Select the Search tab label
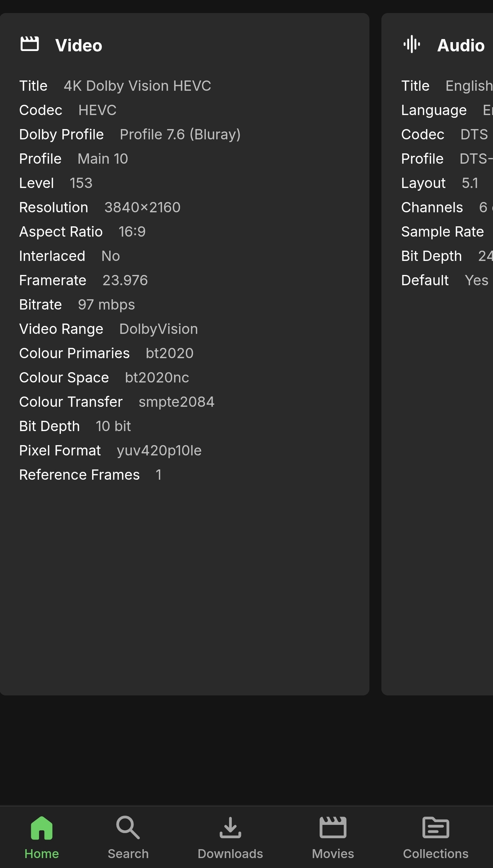Screen dimensions: 493x868 [x=128, y=854]
